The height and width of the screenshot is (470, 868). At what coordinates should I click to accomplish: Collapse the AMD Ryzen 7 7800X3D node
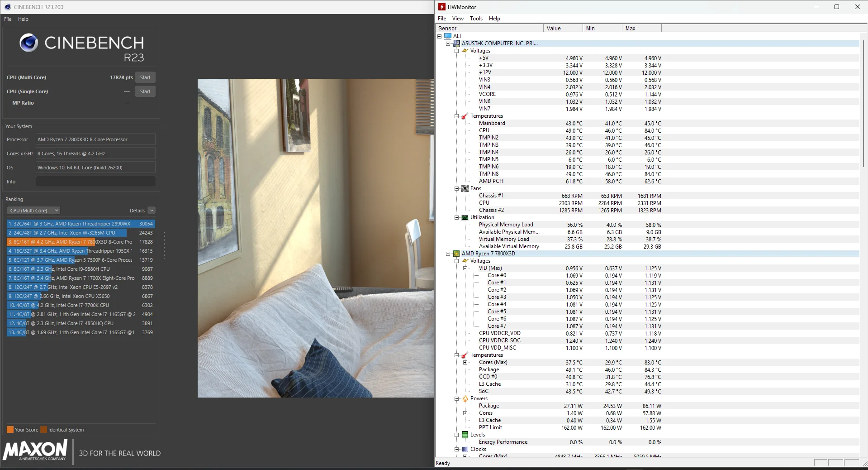coord(448,254)
